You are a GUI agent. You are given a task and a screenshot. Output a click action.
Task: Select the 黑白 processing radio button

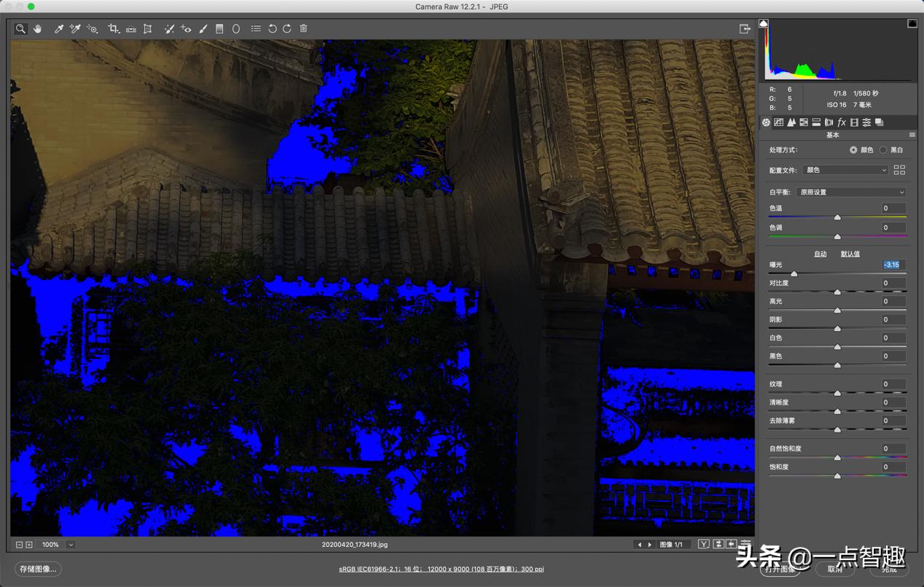point(883,149)
